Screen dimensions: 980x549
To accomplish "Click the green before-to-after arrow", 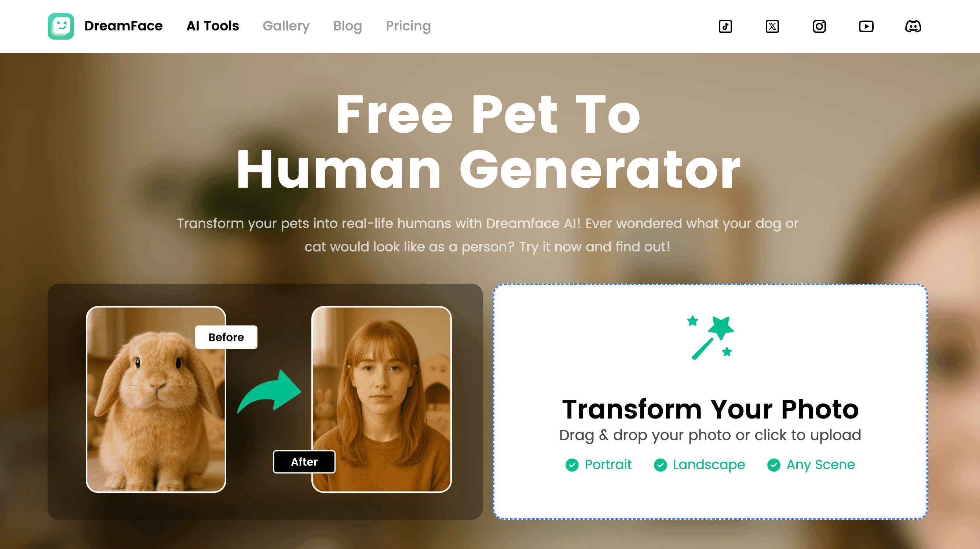I will [x=269, y=392].
